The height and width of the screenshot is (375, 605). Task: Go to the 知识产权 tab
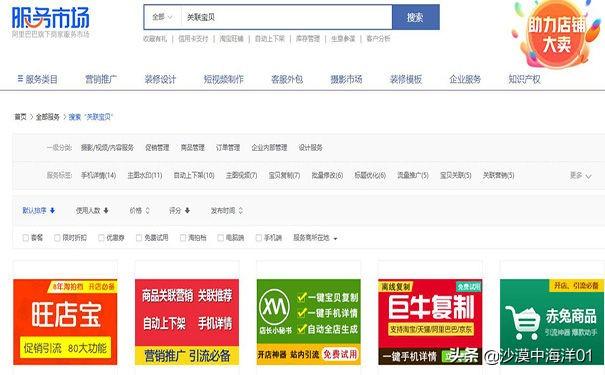524,79
